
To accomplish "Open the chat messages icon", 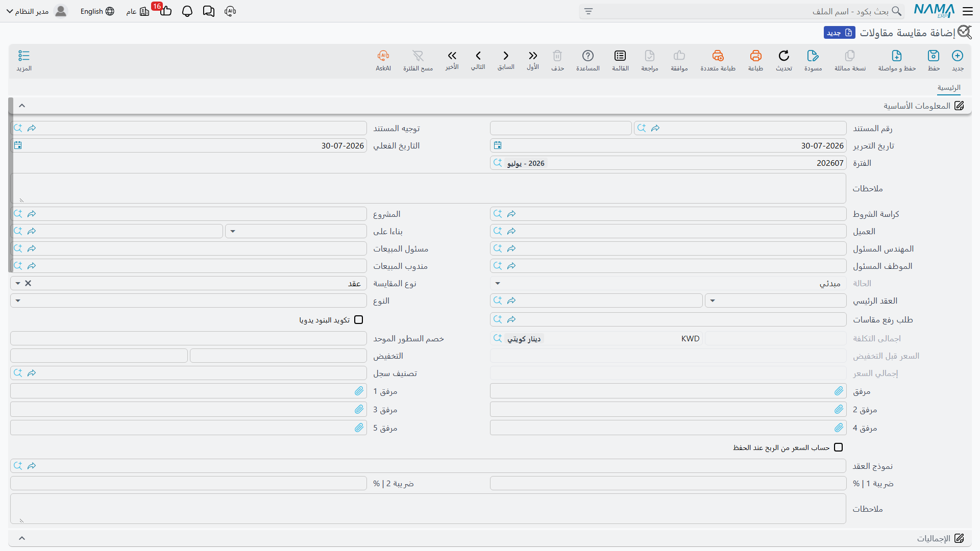I will pyautogui.click(x=209, y=11).
